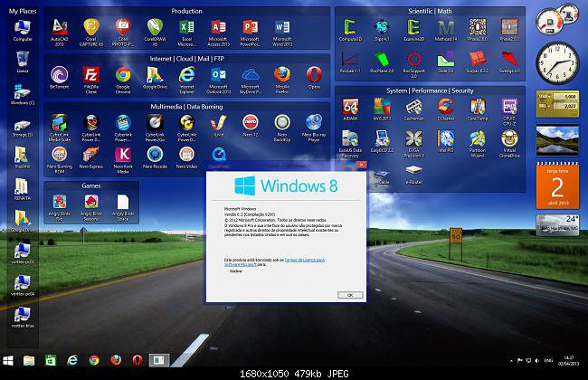Launch AIDA64 system icon
Viewport: 588px width, 380px height.
pyautogui.click(x=350, y=109)
